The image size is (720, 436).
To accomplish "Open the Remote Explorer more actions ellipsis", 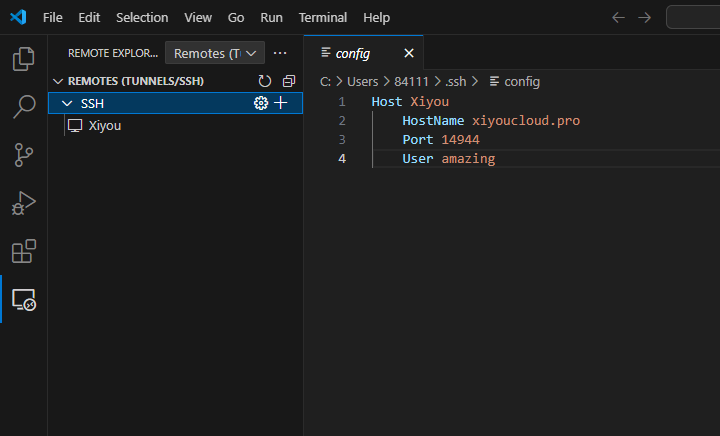I will (280, 53).
